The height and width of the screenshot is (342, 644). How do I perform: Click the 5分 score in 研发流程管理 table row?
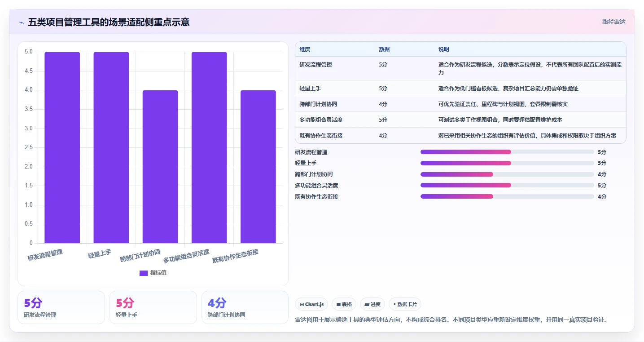click(383, 65)
